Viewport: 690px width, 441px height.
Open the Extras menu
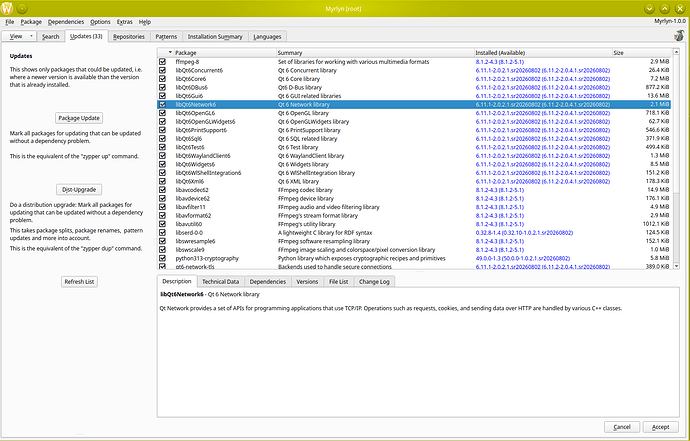click(125, 22)
